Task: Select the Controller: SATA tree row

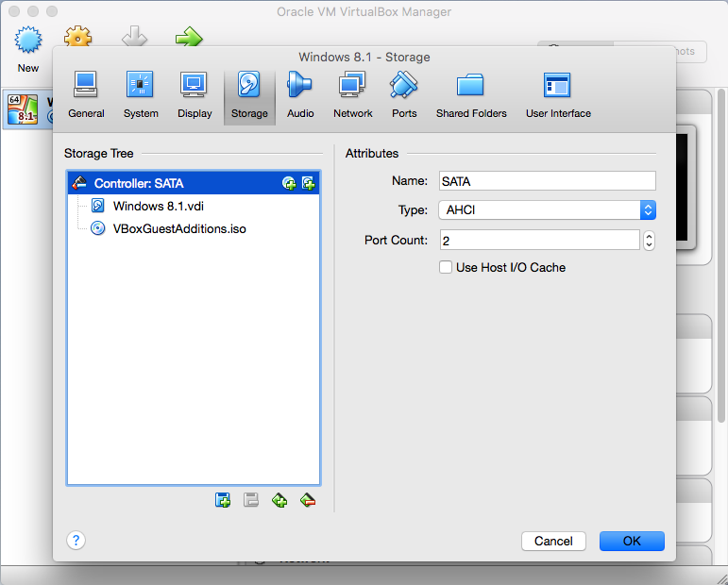Action: [194, 183]
